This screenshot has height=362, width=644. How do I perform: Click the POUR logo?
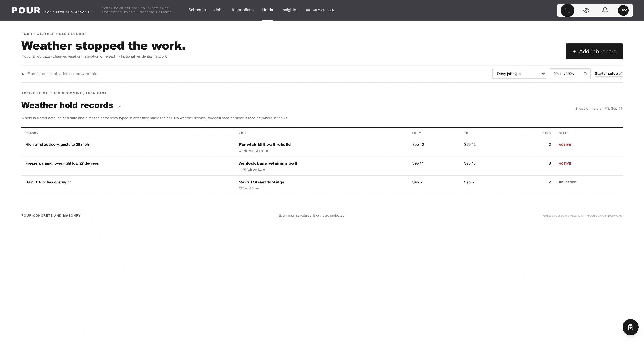26,10
